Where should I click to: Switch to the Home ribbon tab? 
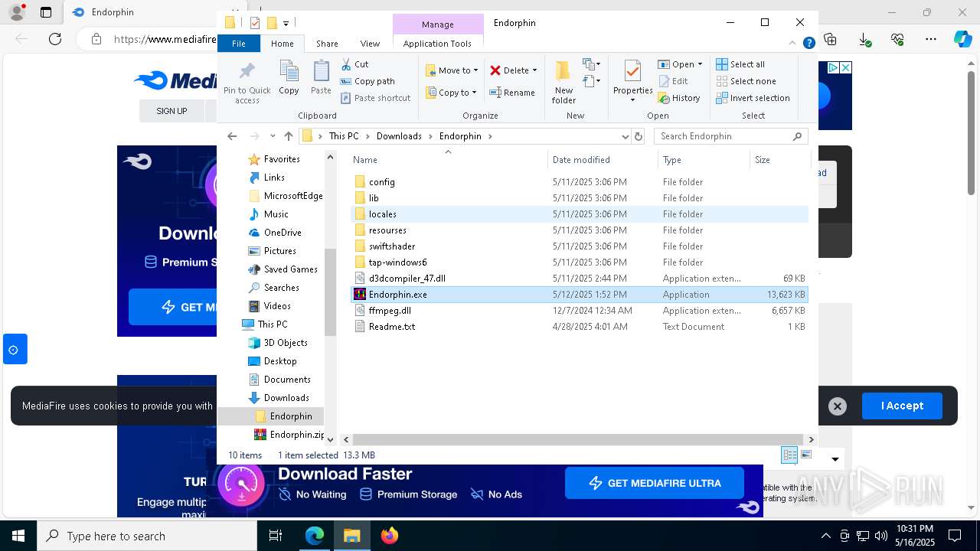click(x=283, y=44)
